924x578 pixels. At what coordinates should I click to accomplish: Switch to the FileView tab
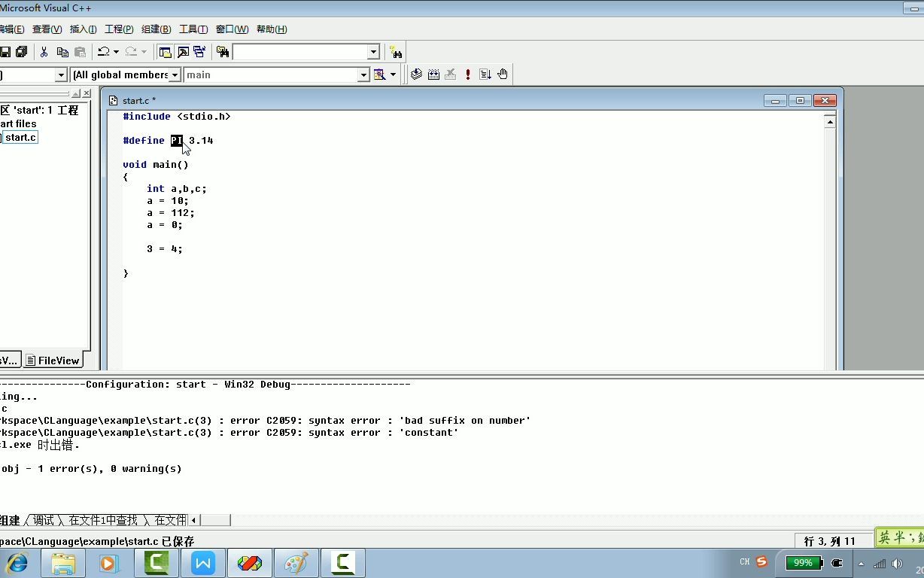tap(53, 360)
